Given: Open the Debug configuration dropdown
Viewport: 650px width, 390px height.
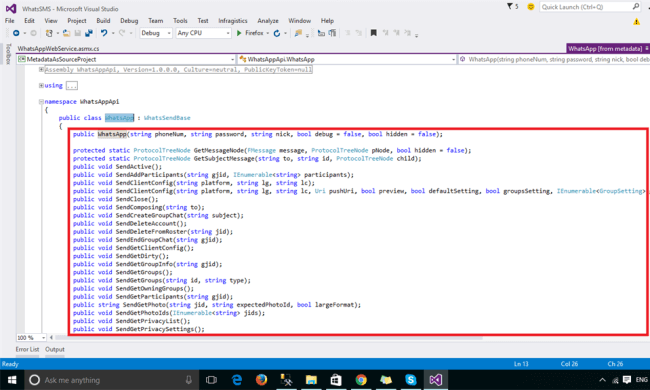Looking at the screenshot, I should tap(155, 33).
